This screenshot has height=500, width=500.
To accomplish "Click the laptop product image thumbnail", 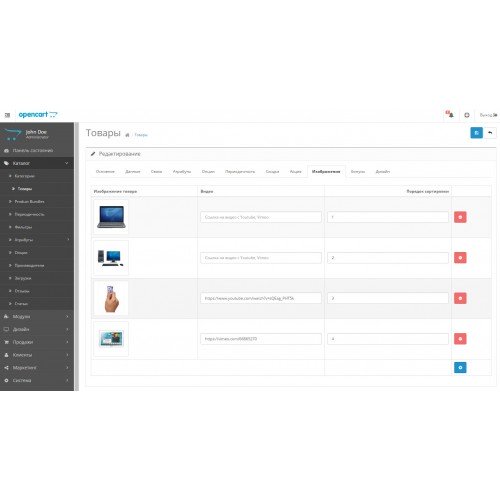I will coord(111,217).
